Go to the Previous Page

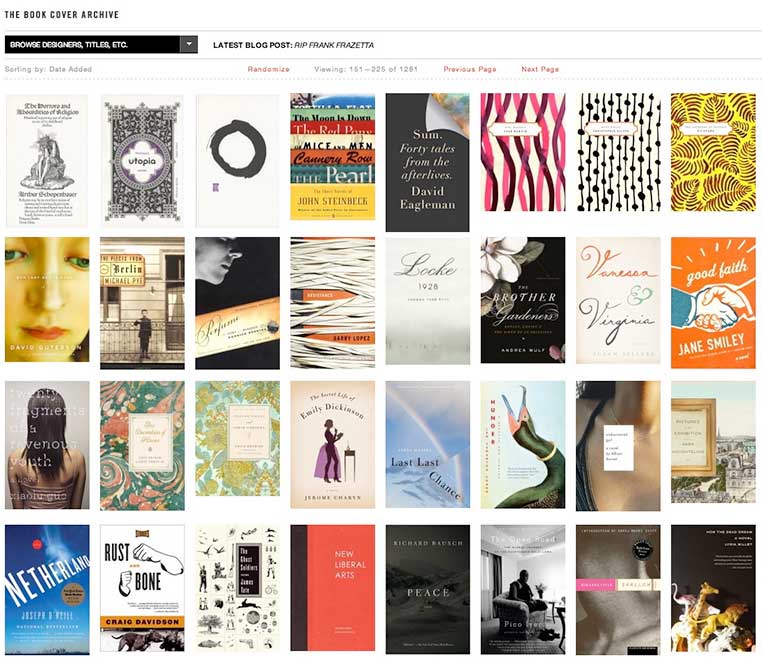[x=469, y=69]
